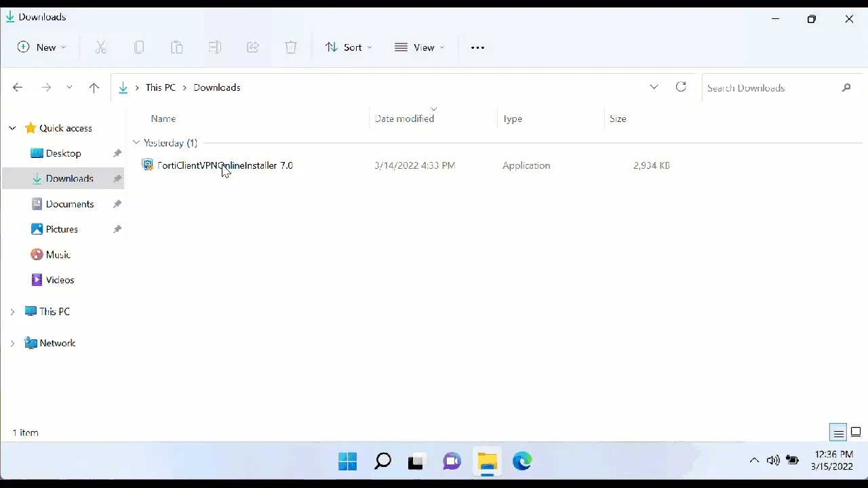The width and height of the screenshot is (868, 488).
Task: Click the FortiClient installer file icon
Action: coord(147,165)
